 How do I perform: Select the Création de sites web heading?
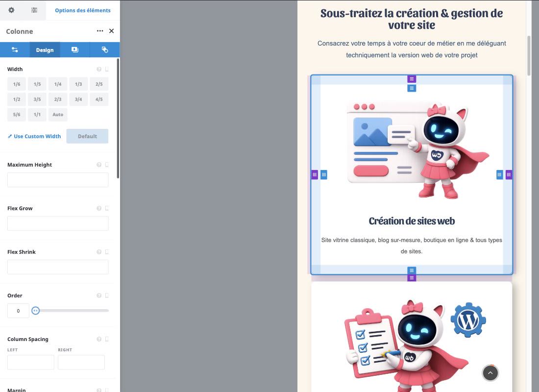[412, 221]
